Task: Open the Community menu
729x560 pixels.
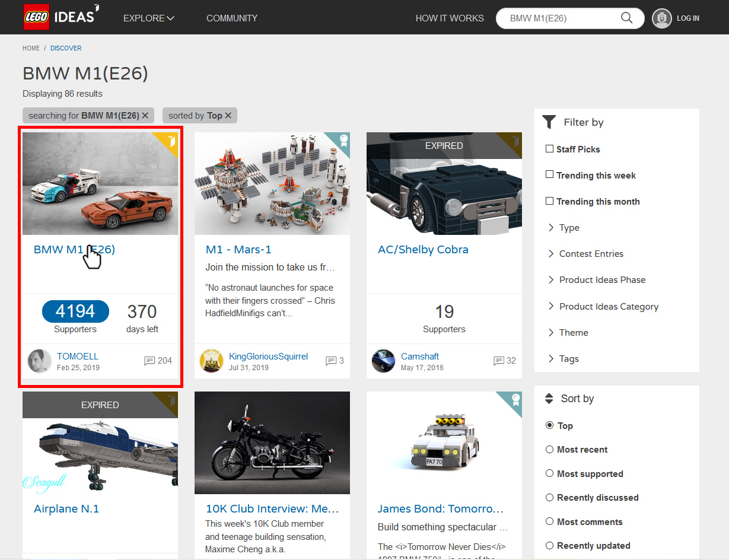Action: (x=232, y=18)
